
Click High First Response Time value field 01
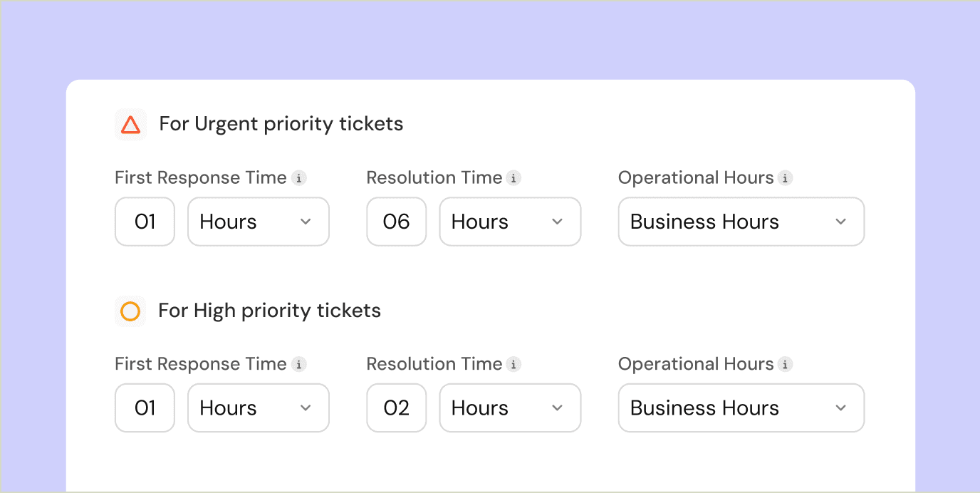145,408
